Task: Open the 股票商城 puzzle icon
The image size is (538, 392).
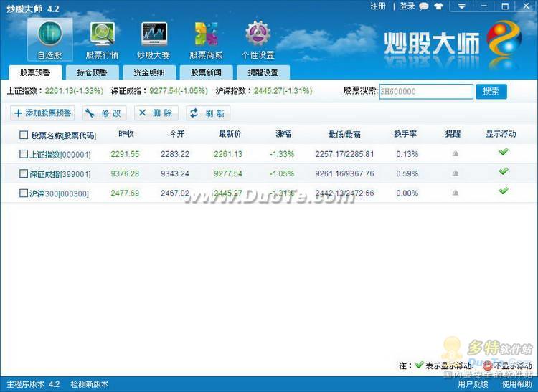Action: click(206, 39)
